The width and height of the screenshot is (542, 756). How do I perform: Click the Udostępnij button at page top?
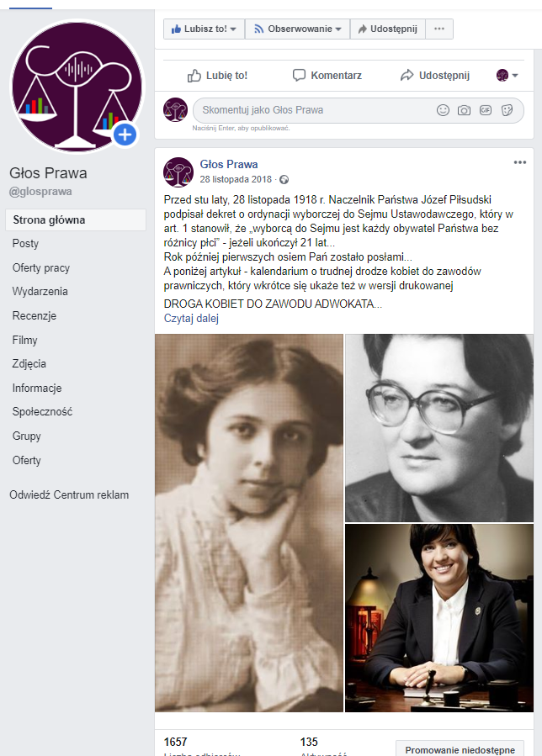(x=387, y=29)
